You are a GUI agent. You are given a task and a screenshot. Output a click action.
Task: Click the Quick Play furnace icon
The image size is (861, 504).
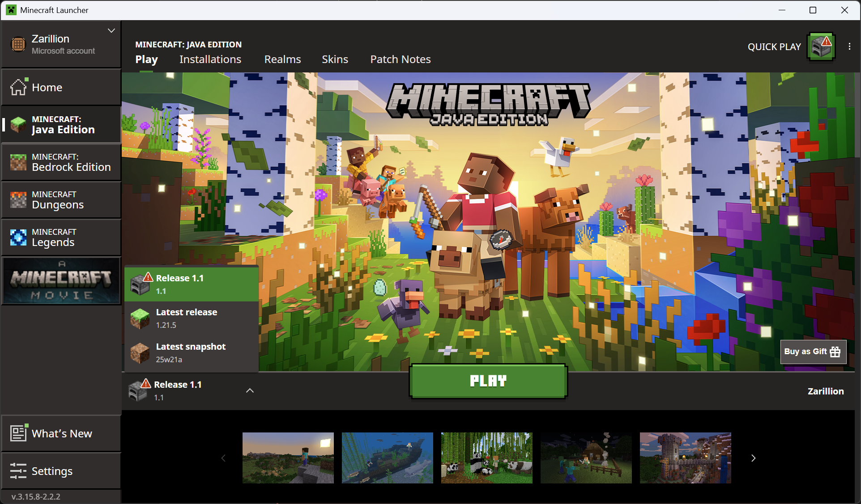(821, 47)
